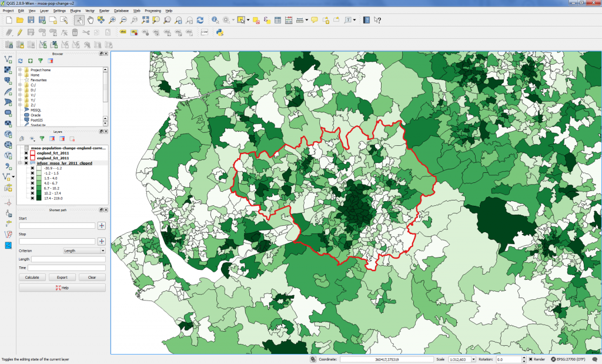Toggle visibility of infuse_msoa_lyr_2011_clipped layer
602x364 pixels.
coord(26,163)
